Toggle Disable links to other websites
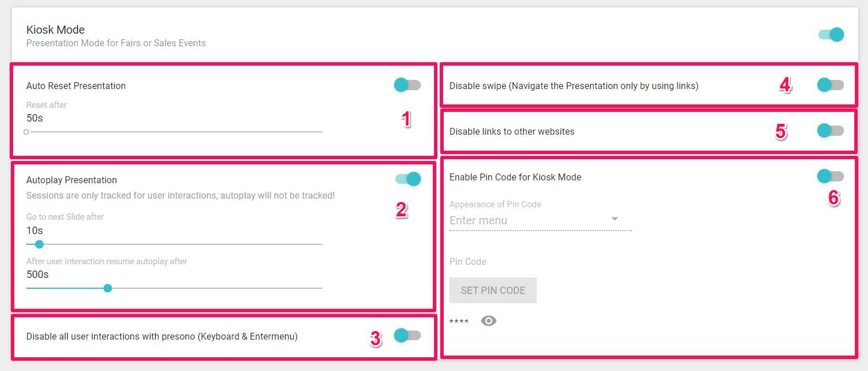The width and height of the screenshot is (868, 371). [x=830, y=131]
